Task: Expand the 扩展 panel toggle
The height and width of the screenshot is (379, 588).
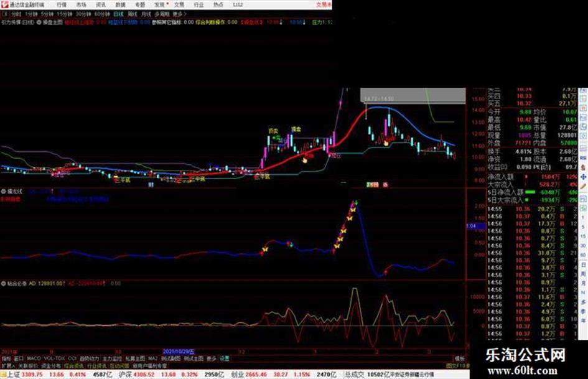Action: [7, 365]
